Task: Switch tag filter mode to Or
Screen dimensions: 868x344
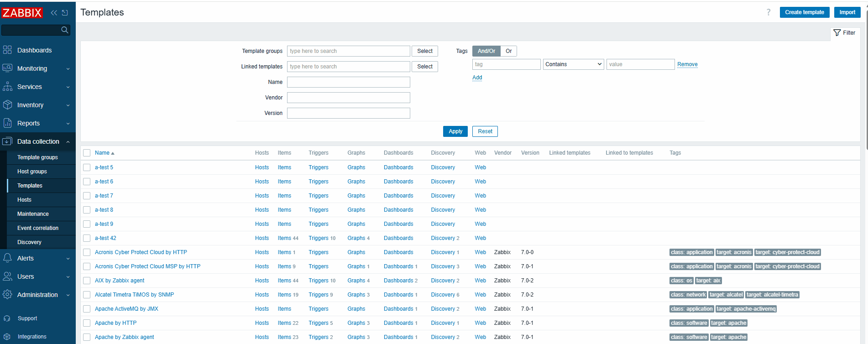Action: (x=508, y=51)
